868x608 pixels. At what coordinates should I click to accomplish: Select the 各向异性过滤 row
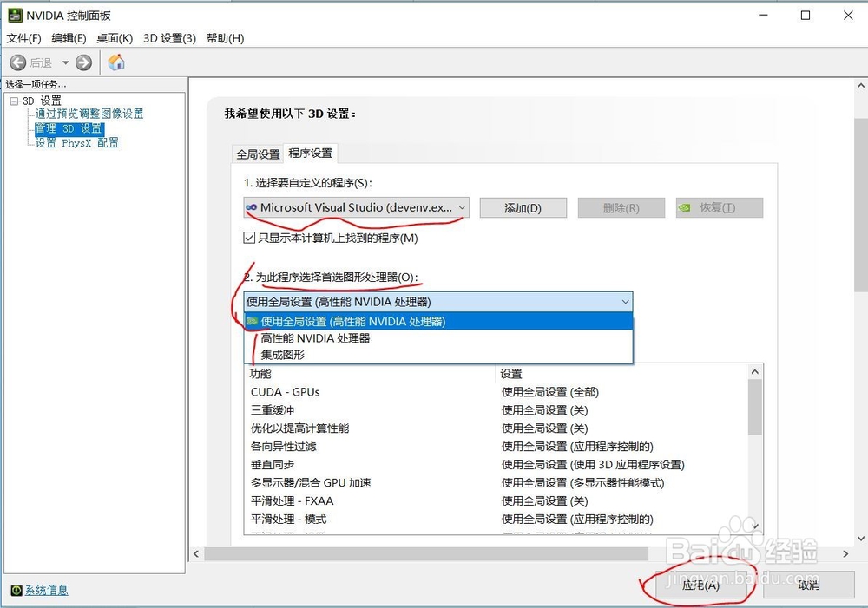496,447
